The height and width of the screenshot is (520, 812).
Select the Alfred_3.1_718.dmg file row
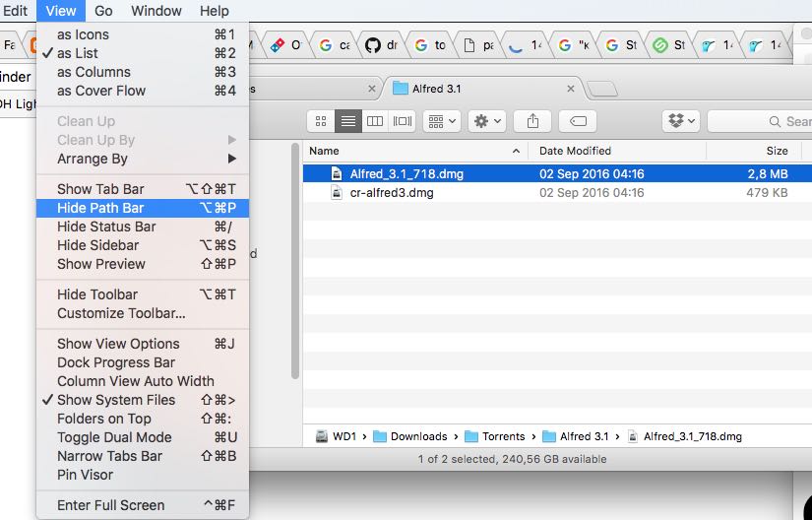point(557,173)
